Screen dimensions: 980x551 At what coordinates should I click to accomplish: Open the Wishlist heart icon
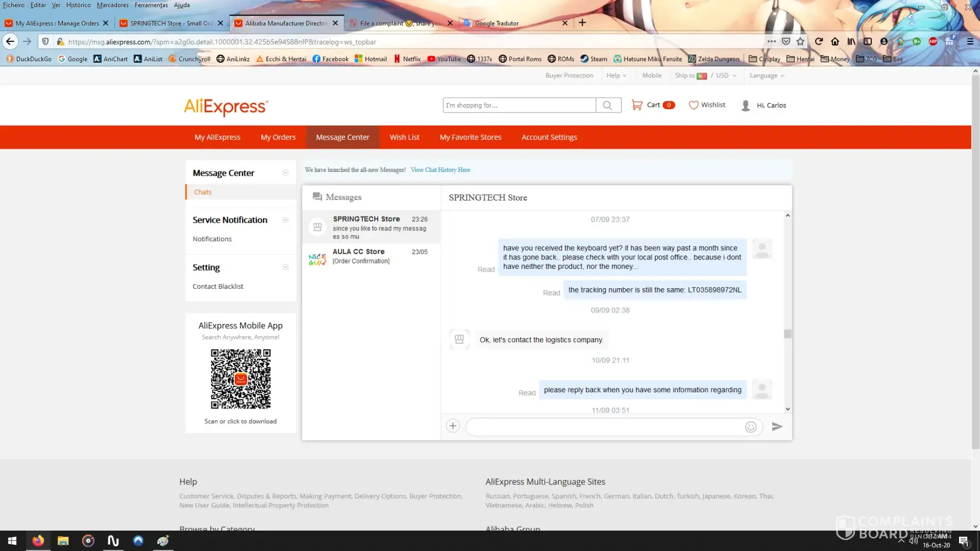coord(693,105)
